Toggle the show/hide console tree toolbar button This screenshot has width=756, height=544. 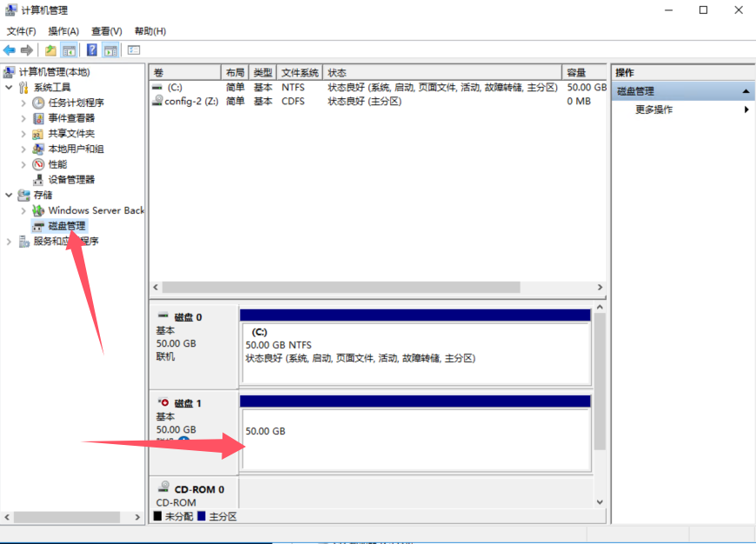pyautogui.click(x=69, y=50)
